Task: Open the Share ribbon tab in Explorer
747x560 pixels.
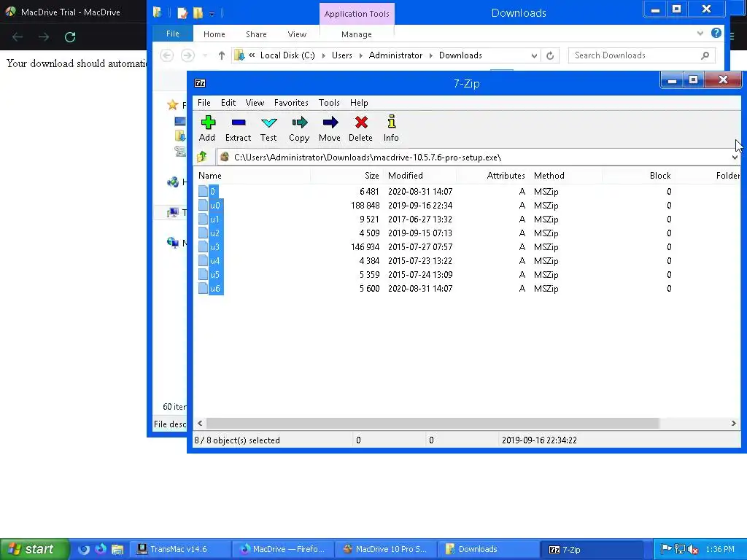Action: (256, 34)
